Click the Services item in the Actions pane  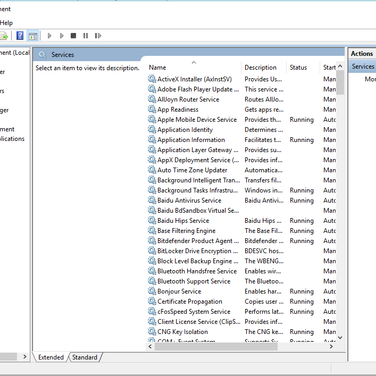coord(363,66)
